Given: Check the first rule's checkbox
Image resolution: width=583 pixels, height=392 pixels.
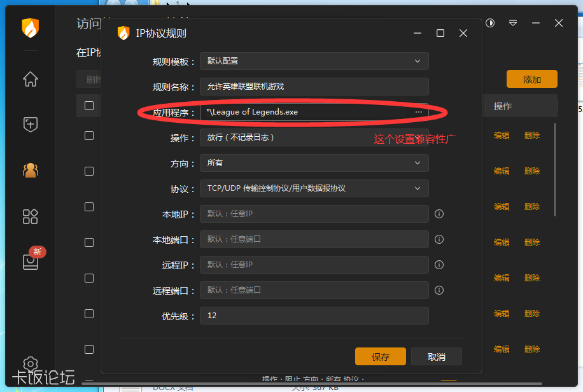Looking at the screenshot, I should [x=87, y=135].
